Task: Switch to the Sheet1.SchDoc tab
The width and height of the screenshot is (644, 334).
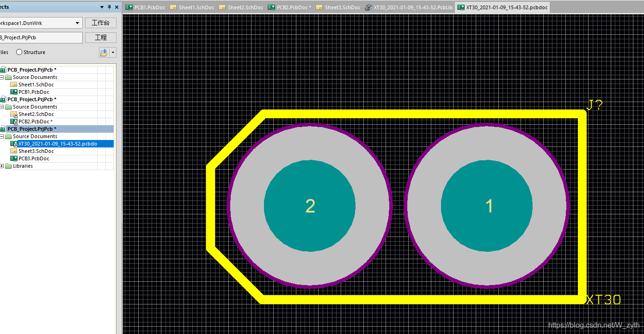Action: [x=192, y=7]
